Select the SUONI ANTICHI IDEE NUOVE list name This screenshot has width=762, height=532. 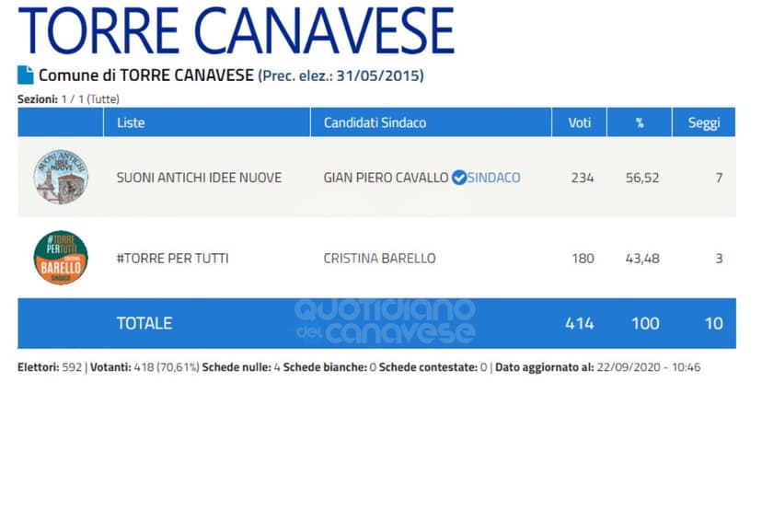tap(199, 178)
